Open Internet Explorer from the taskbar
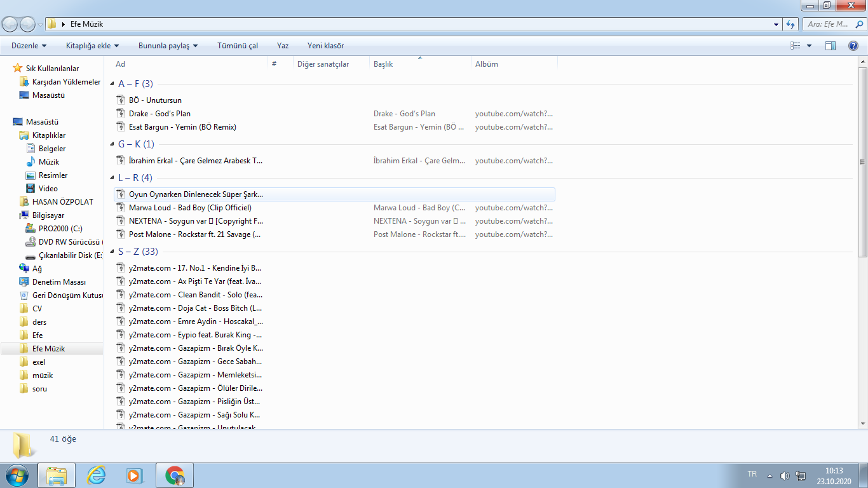 pyautogui.click(x=97, y=475)
